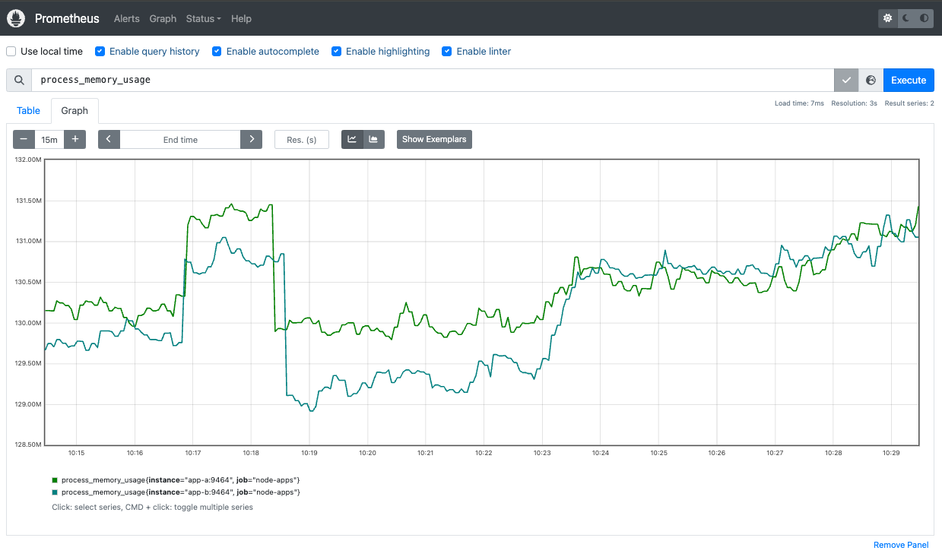Screen dimensions: 942x560
Task: Check the Use local time checkbox
Action: [11, 51]
